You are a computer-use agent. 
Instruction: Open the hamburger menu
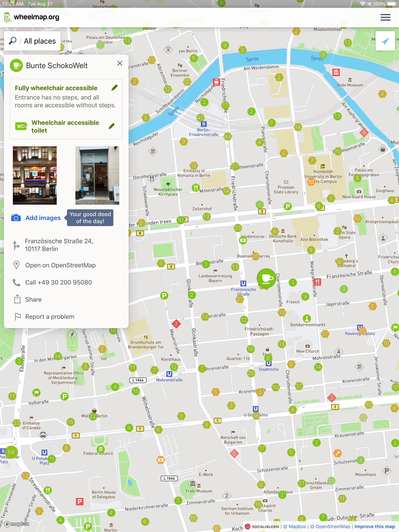tap(385, 17)
